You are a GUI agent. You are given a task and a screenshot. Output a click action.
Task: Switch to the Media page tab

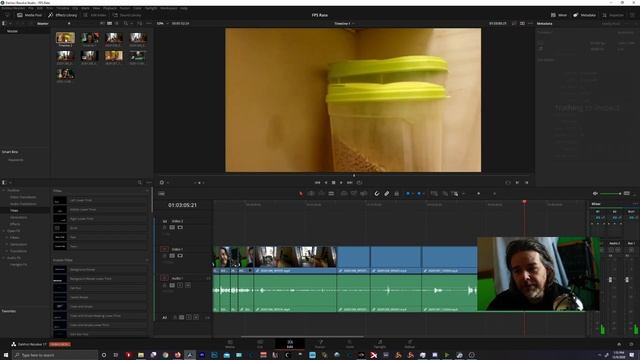pos(230,344)
